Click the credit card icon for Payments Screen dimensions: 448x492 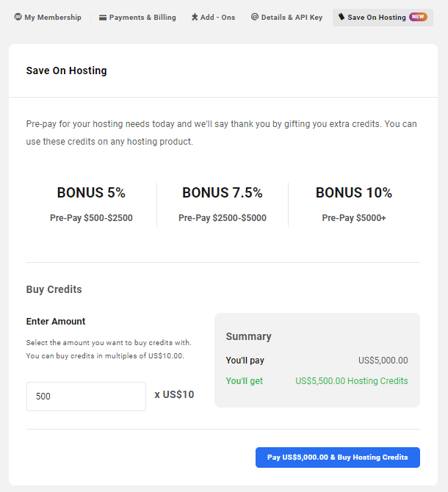[x=103, y=17]
